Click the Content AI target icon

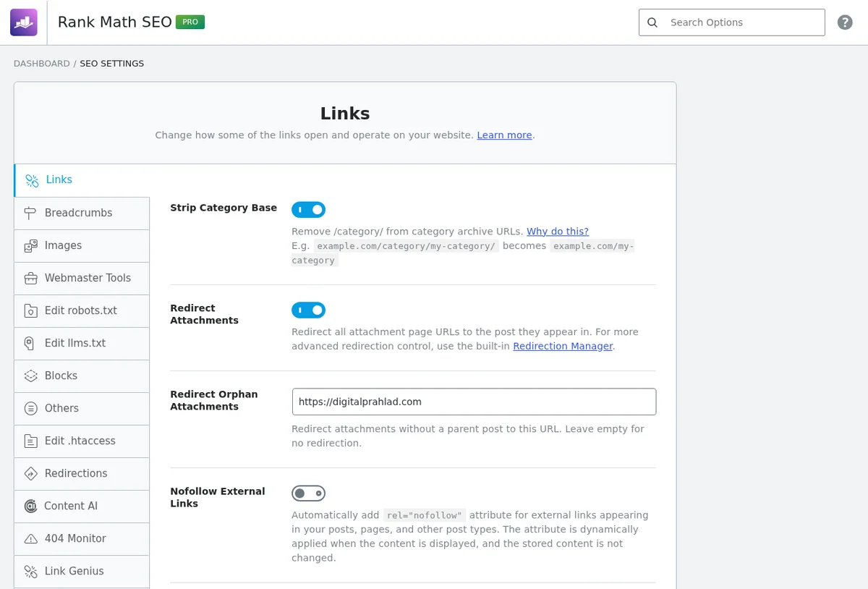pos(30,507)
